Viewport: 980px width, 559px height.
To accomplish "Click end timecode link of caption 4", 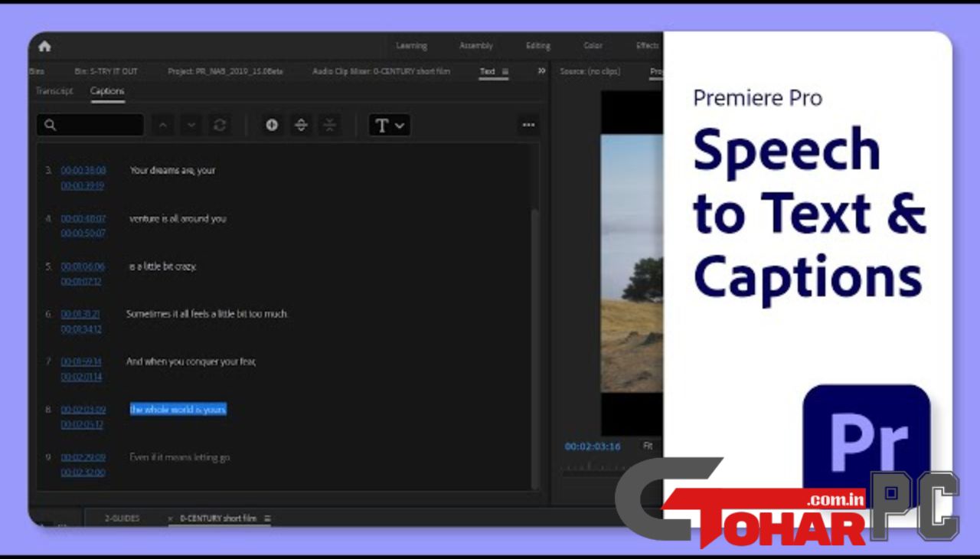I will (x=83, y=234).
